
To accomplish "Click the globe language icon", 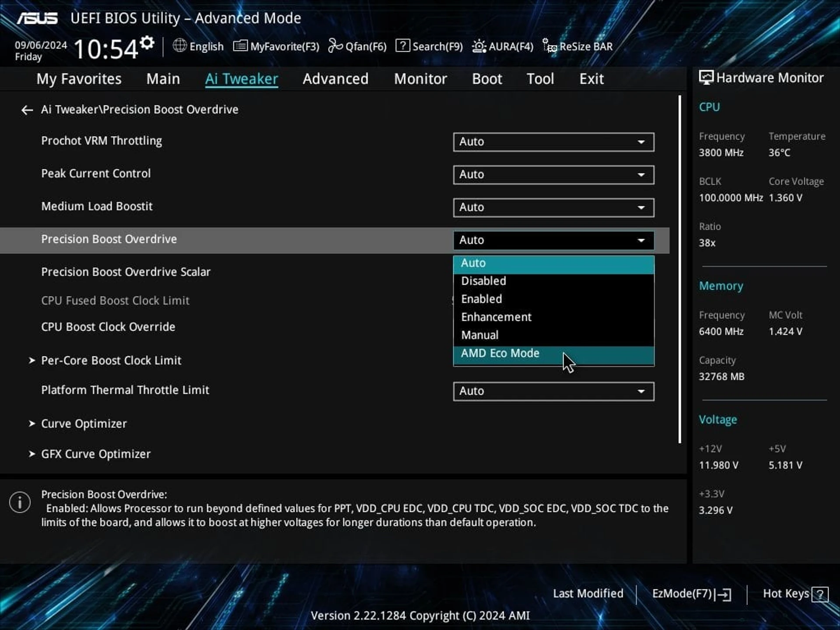I will [179, 45].
